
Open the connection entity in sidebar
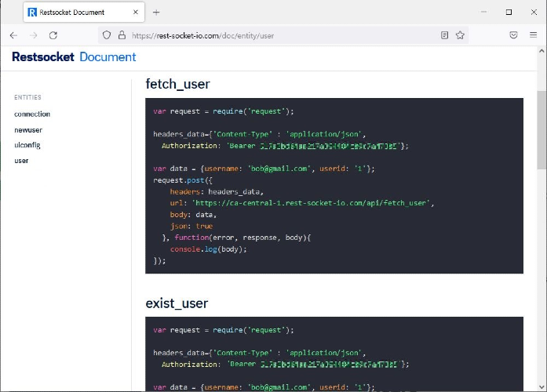32,114
